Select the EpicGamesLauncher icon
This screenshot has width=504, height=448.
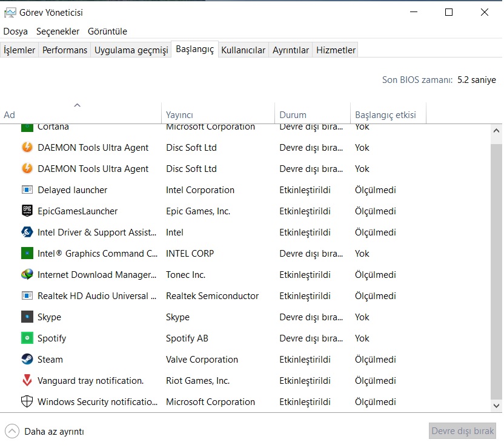(27, 211)
